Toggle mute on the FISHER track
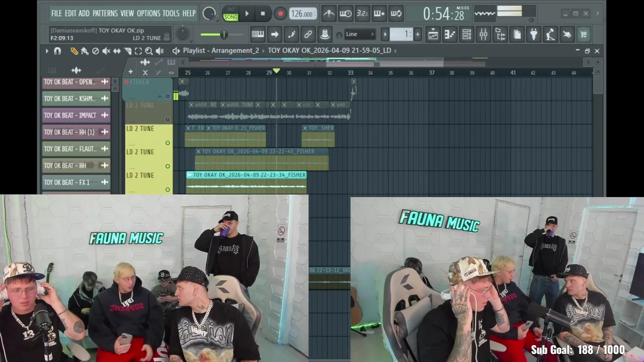The width and height of the screenshot is (644, 362). coord(168,96)
